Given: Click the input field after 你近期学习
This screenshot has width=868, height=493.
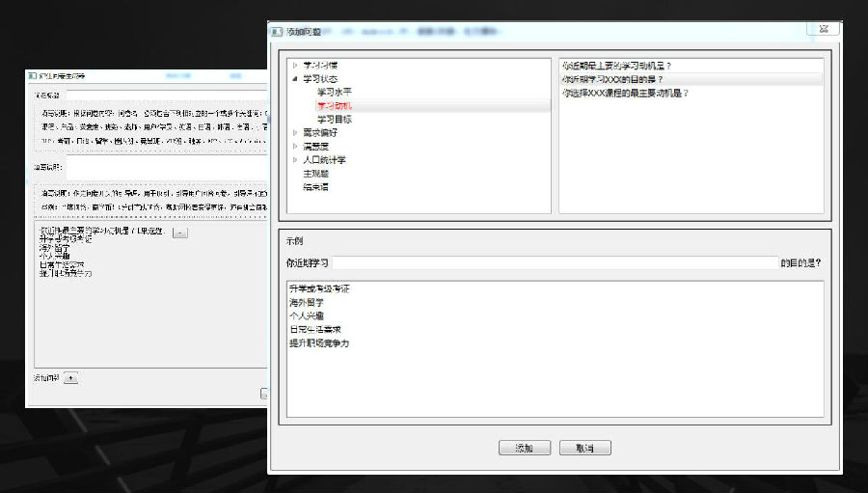Looking at the screenshot, I should tap(555, 262).
